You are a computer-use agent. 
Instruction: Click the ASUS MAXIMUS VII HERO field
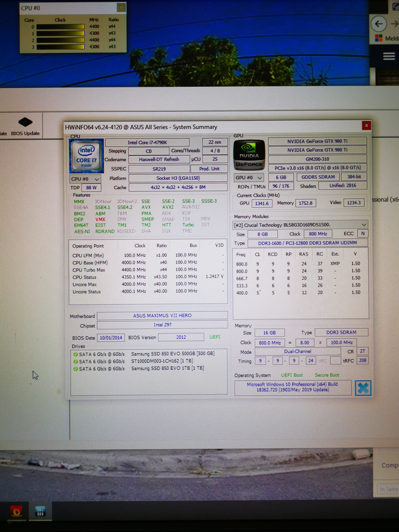[162, 315]
